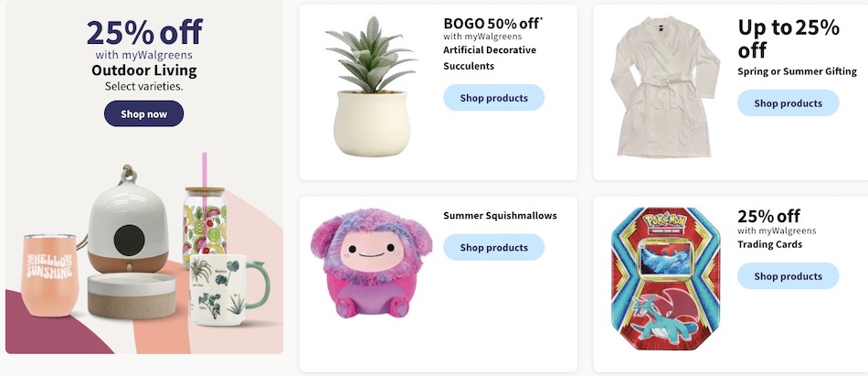Click the Shop now button for Outdoor Living
Viewport: 868px width, 376px height.
(143, 113)
